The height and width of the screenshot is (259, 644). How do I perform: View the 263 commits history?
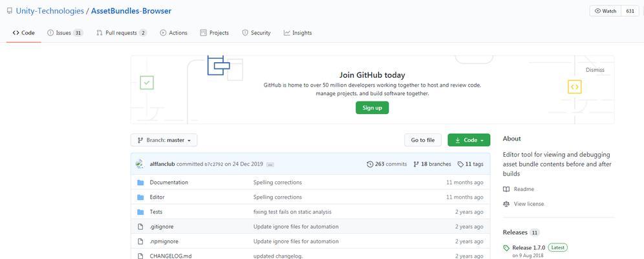point(387,164)
